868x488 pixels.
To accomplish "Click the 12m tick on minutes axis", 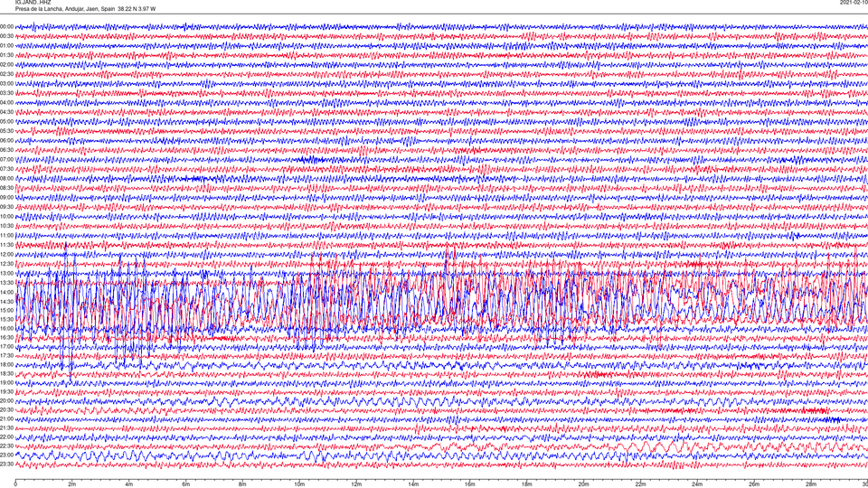I will [356, 484].
